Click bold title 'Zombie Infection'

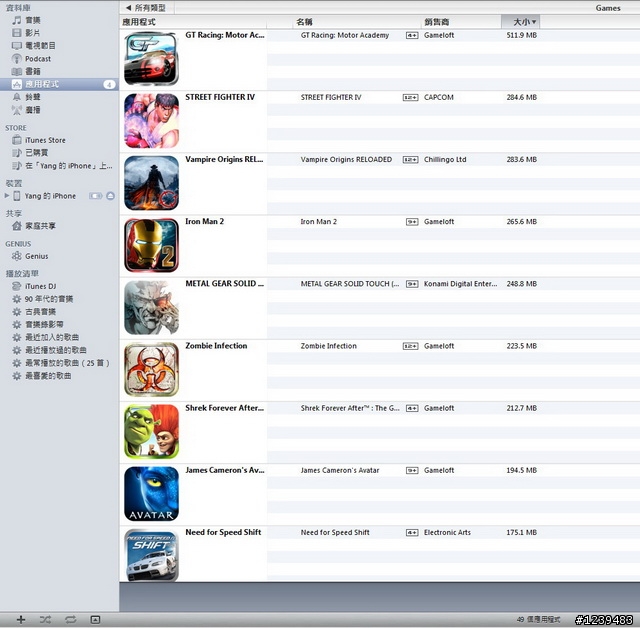point(216,346)
